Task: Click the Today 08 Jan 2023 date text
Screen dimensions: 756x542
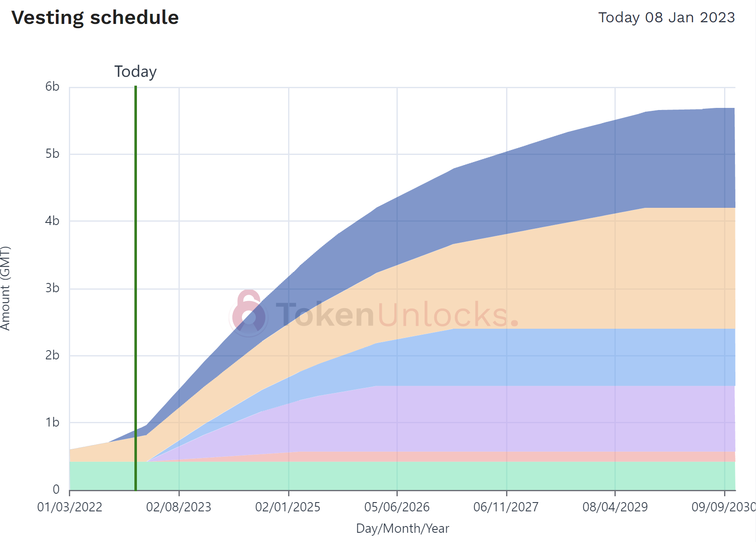Action: click(x=667, y=18)
